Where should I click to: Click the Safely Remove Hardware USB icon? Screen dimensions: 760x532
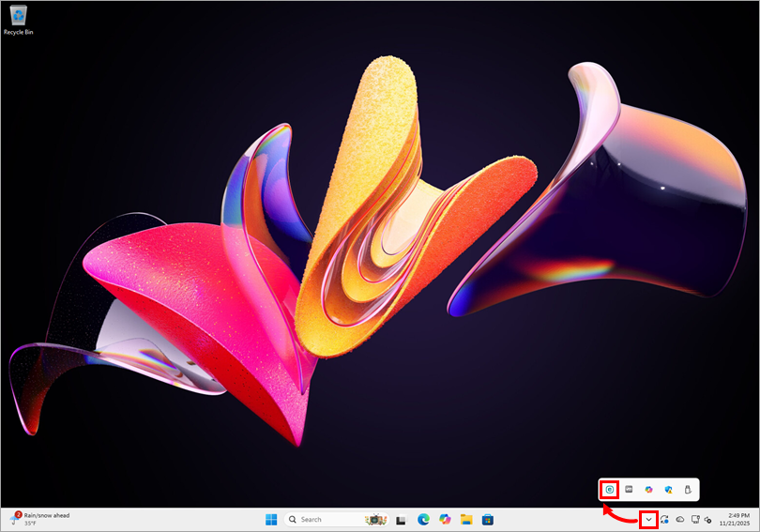687,490
